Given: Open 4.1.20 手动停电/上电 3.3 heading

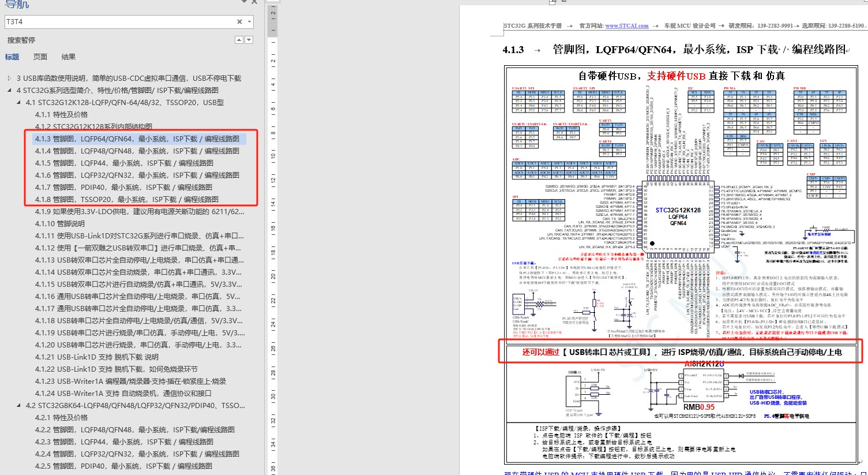Looking at the screenshot, I should point(138,345).
